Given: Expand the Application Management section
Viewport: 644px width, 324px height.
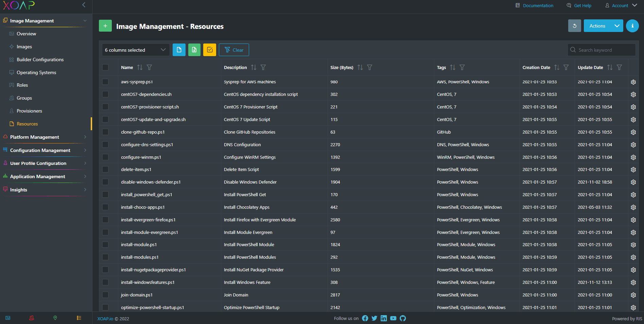Looking at the screenshot, I should point(46,176).
